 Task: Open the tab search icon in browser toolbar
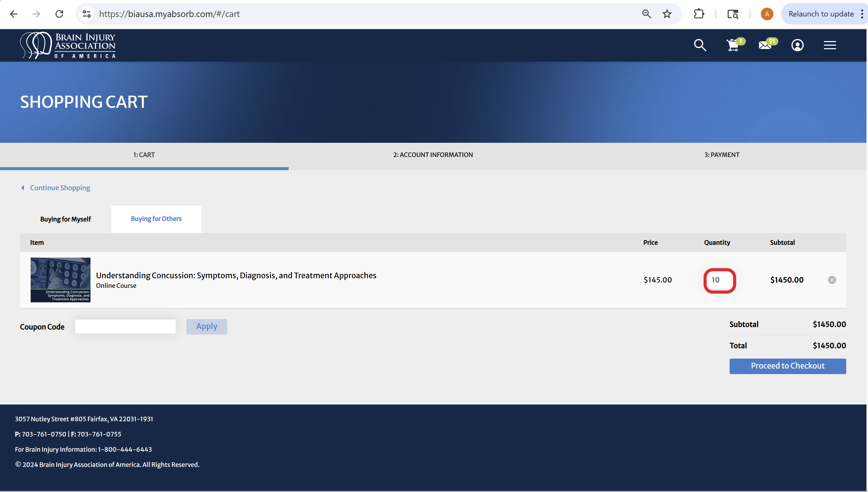click(x=733, y=14)
